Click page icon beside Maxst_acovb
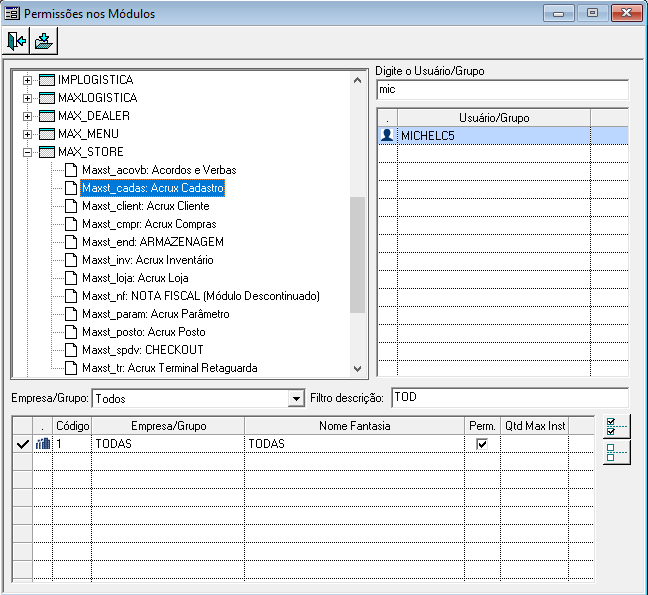Screen dimensions: 648x595 coord(71,170)
